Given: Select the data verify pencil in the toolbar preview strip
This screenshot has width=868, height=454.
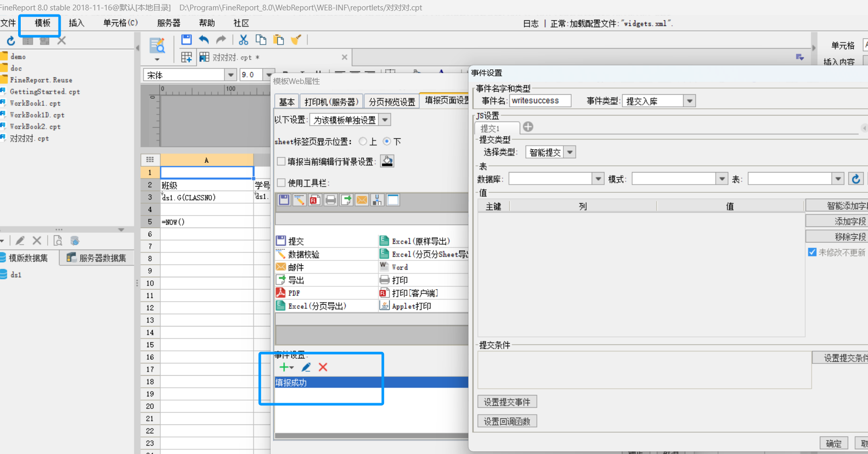Looking at the screenshot, I should (300, 200).
